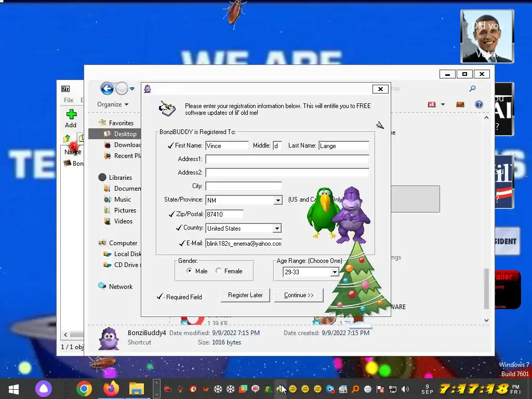Click the Explorer scrollbar up arrow
The image size is (532, 399).
click(x=486, y=118)
